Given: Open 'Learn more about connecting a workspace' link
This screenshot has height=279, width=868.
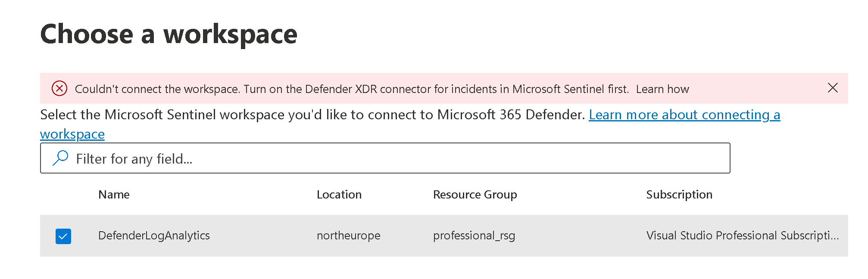Looking at the screenshot, I should click(684, 115).
